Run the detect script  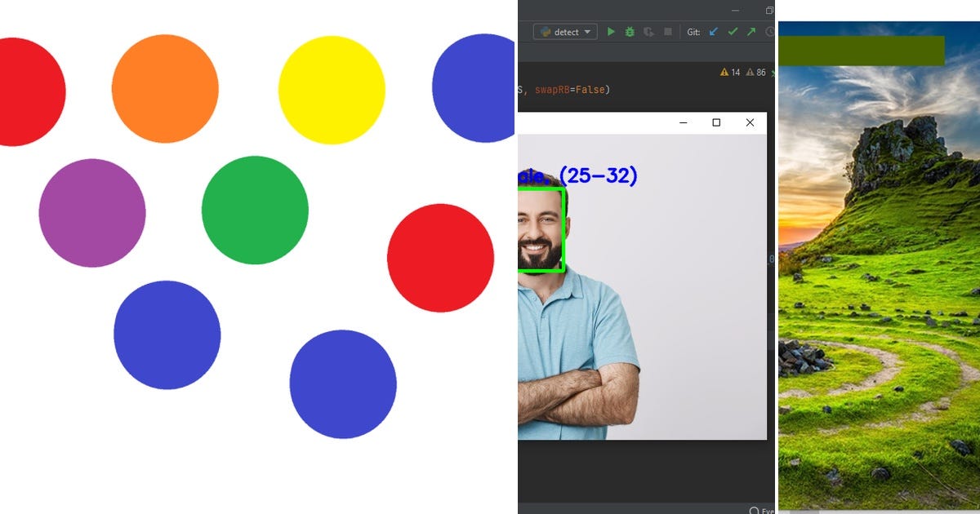coord(612,32)
